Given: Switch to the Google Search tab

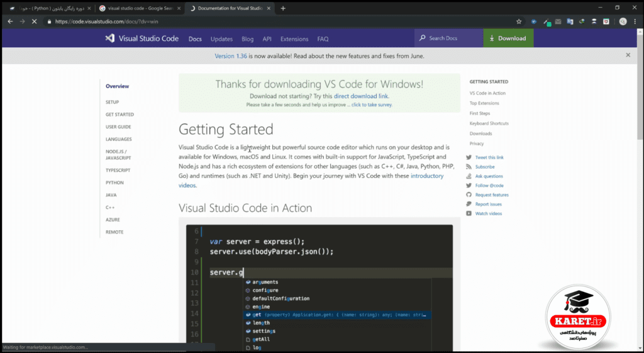Looking at the screenshot, I should [x=139, y=8].
